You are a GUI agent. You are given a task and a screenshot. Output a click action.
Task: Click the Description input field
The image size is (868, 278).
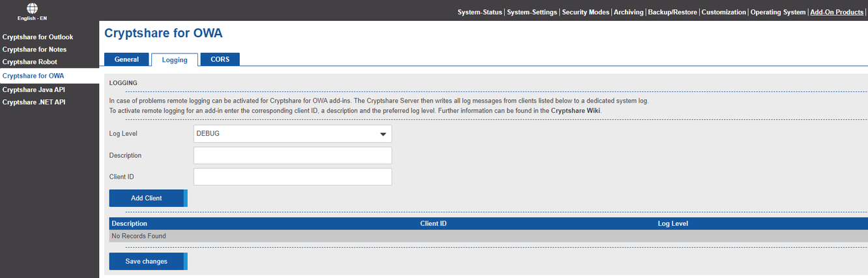(x=293, y=155)
